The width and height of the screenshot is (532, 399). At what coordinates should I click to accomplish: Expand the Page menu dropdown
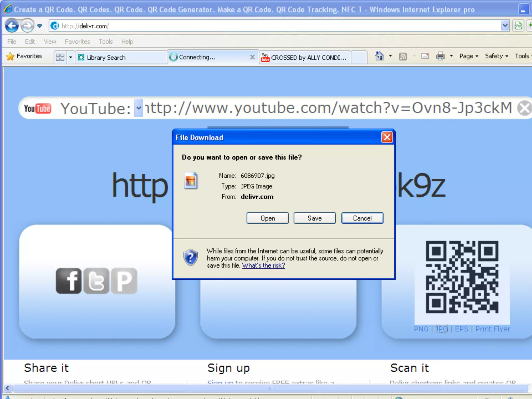469,56
